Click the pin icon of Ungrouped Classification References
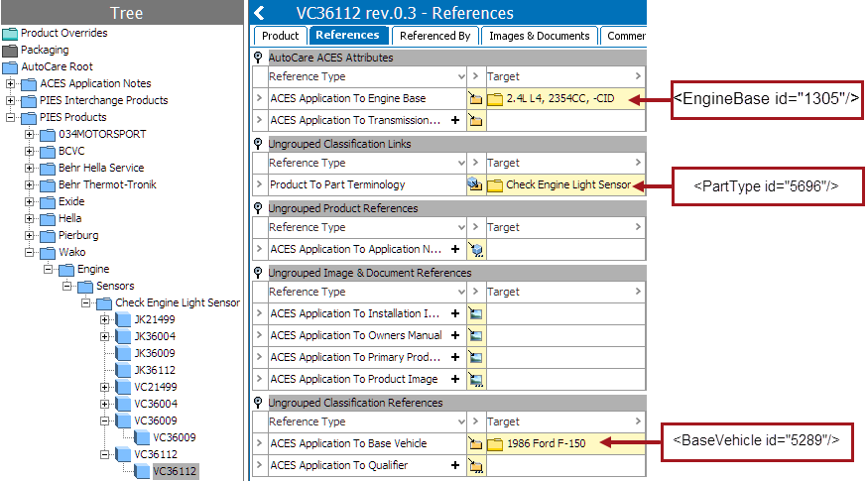Viewport: 868px width, 481px height. tap(258, 403)
